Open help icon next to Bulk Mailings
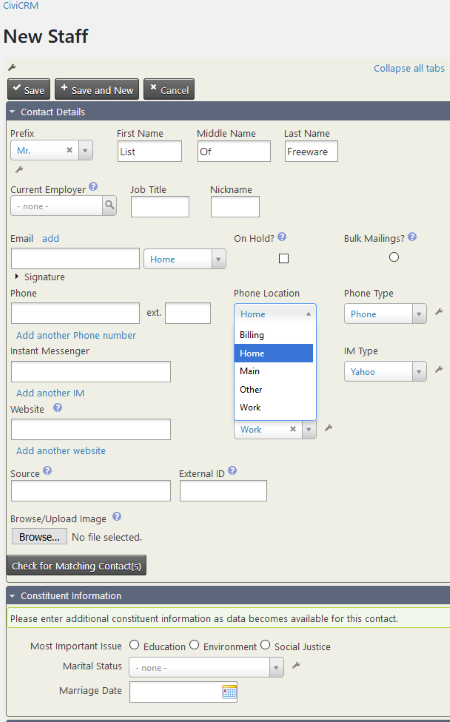The width and height of the screenshot is (450, 722). pos(412,237)
